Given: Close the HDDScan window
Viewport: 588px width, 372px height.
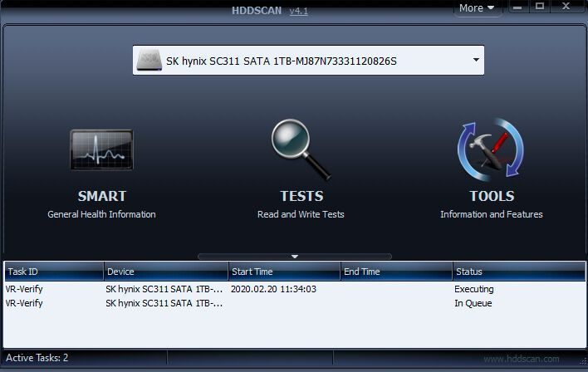Looking at the screenshot, I should coord(566,7).
